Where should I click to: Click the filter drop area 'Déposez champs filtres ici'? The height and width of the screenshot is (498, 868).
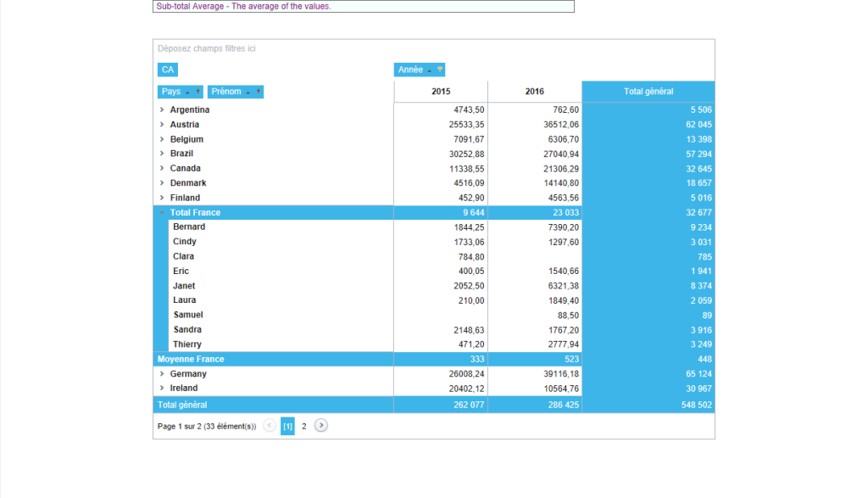(207, 48)
